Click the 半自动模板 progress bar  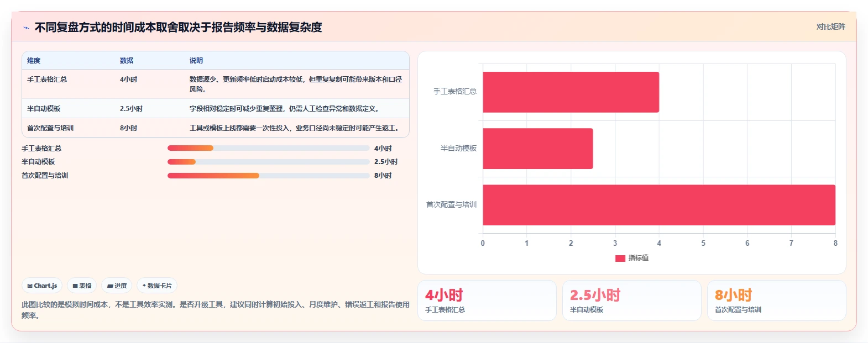[x=268, y=162]
